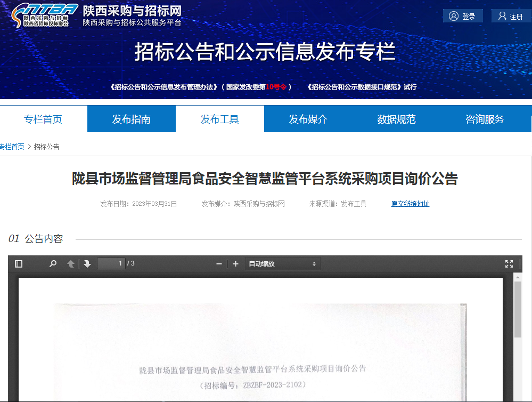The image size is (532, 402).
Task: Enter PDF fullscreen presentation mode
Action: coord(509,264)
